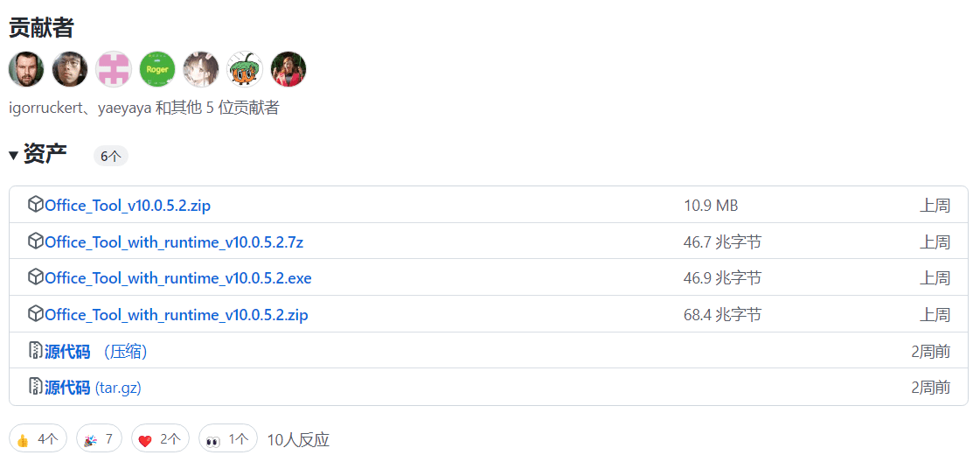Screen dimensions: 980x462
Task: Download Office_Tool_v10.0.5.2.zip
Action: pyautogui.click(x=128, y=206)
